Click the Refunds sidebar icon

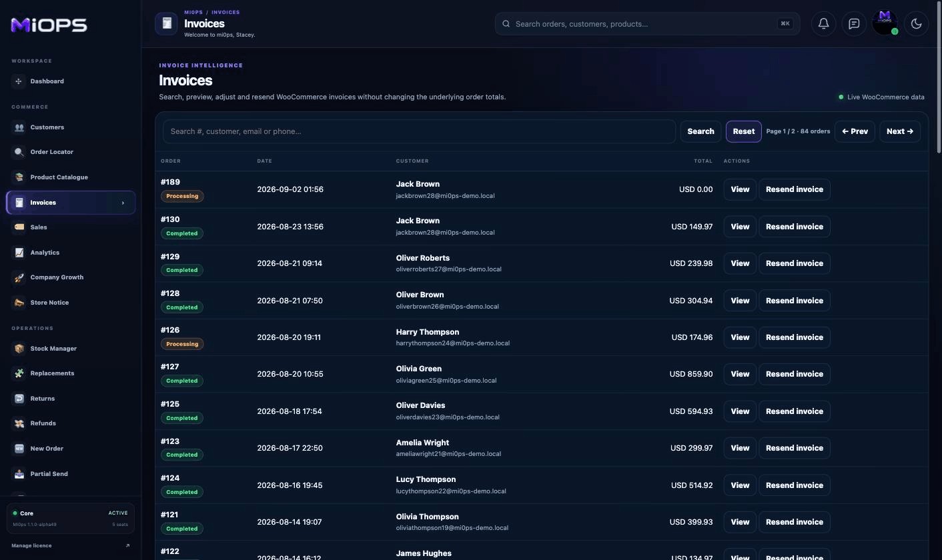point(19,423)
